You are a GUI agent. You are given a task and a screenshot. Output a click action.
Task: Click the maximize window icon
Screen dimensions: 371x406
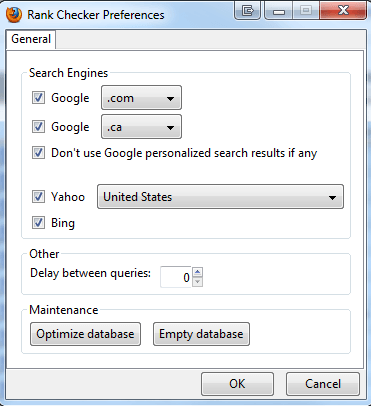pyautogui.click(x=306, y=10)
